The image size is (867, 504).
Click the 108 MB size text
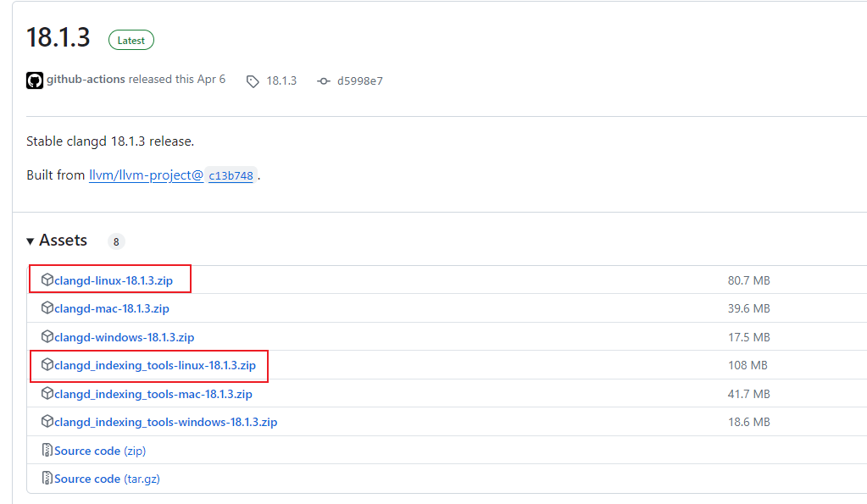point(748,366)
